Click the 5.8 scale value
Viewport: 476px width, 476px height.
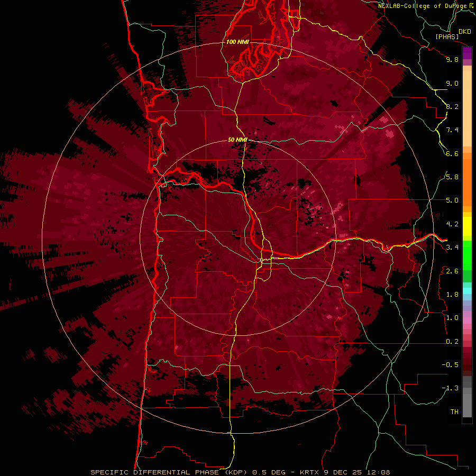pos(452,177)
